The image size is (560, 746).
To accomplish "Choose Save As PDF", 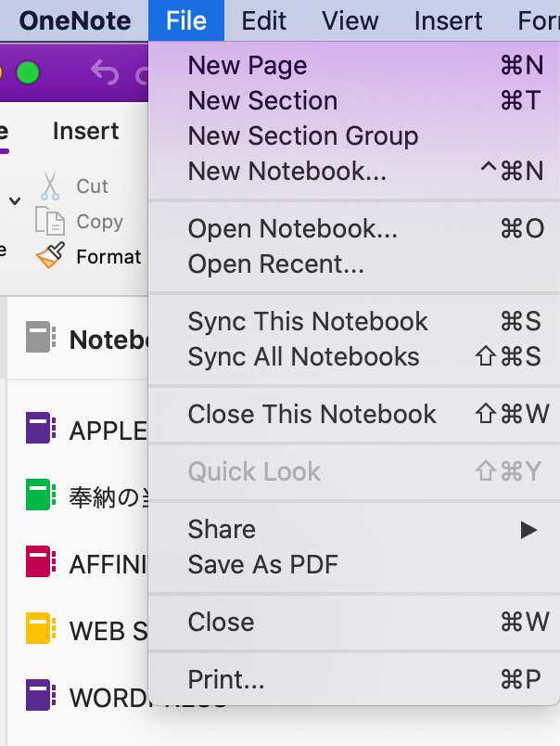I will pos(263,564).
